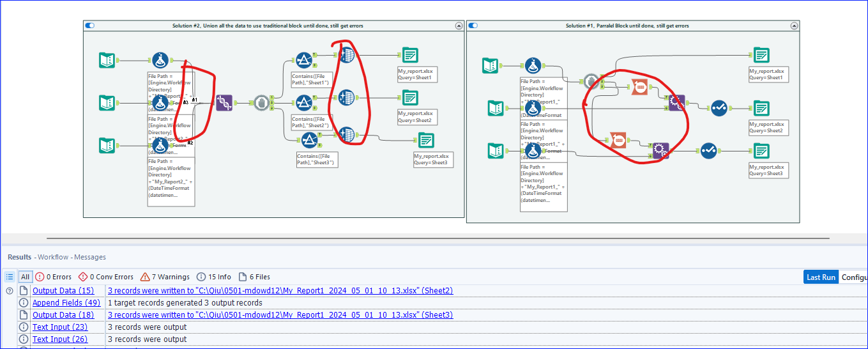
Task: Disable the Solution #2 container toggle
Action: (89, 26)
